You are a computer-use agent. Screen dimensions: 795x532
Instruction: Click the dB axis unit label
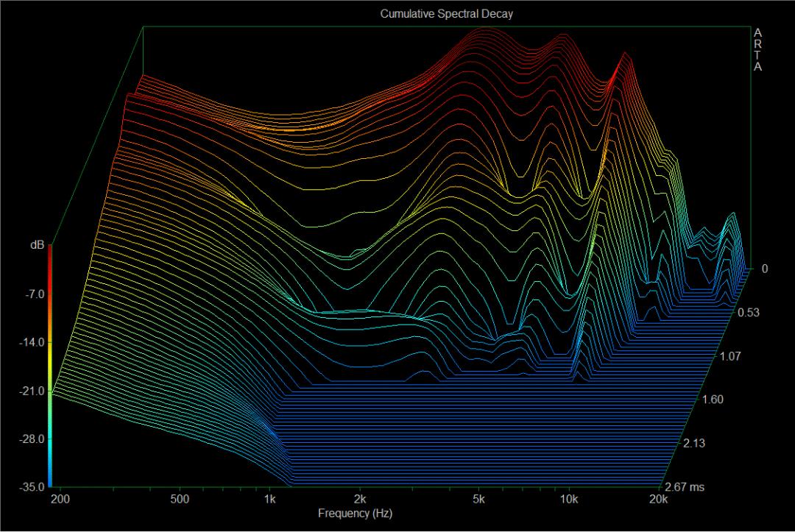pyautogui.click(x=37, y=245)
